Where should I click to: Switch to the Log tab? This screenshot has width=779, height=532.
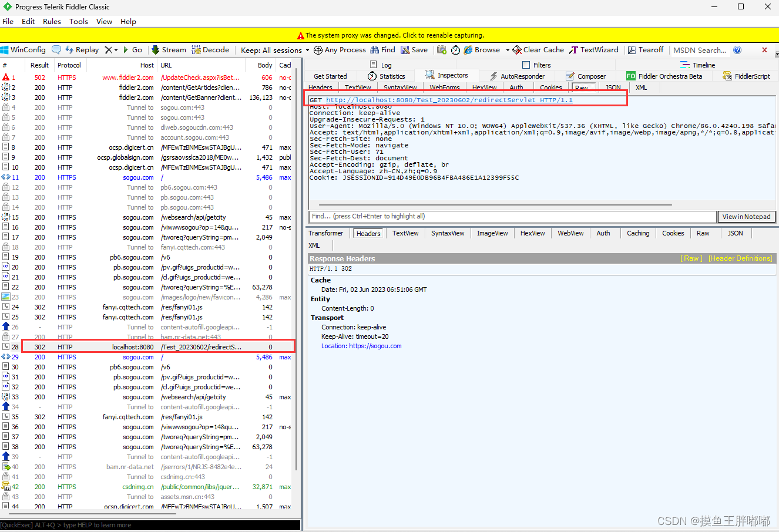(x=381, y=65)
